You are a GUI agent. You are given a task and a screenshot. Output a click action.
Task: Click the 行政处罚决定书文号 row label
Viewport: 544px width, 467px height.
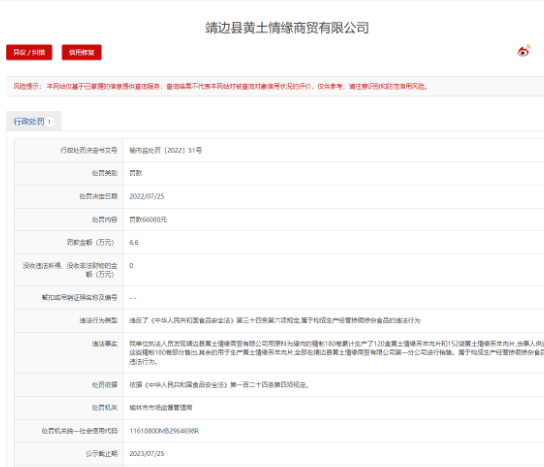pos(89,150)
